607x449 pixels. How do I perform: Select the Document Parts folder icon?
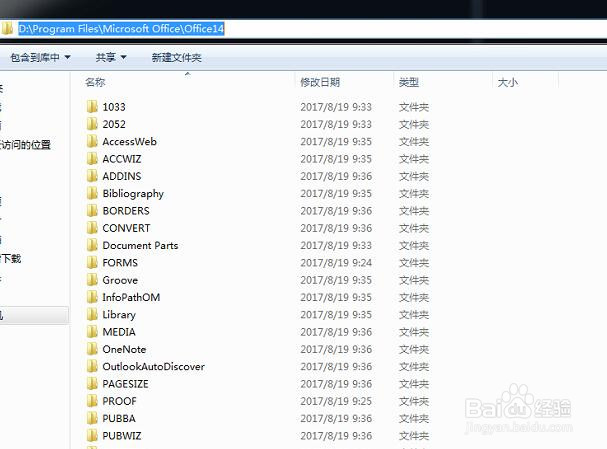pyautogui.click(x=92, y=245)
